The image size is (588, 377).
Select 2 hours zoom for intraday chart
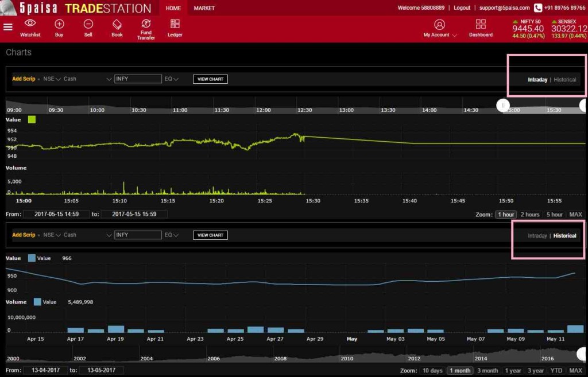pyautogui.click(x=529, y=215)
